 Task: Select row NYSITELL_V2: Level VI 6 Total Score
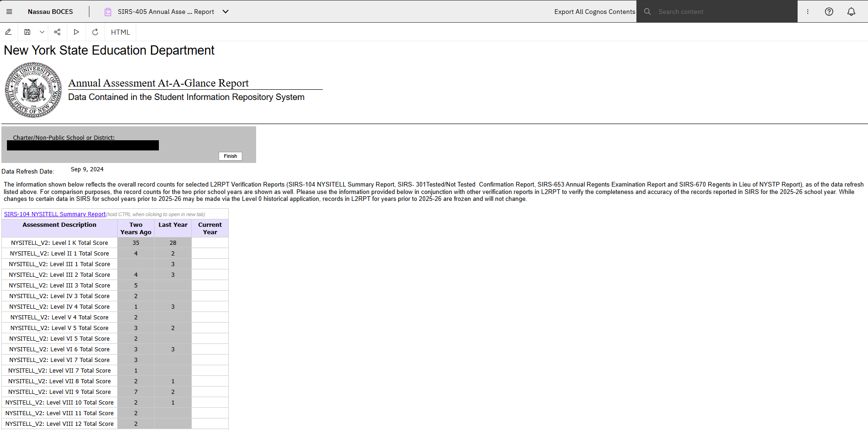115,349
